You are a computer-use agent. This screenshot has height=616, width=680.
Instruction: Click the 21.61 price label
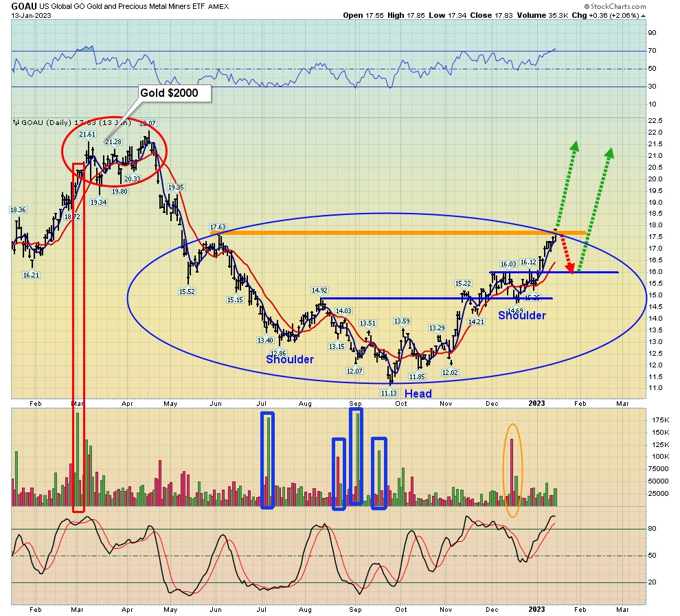click(87, 135)
